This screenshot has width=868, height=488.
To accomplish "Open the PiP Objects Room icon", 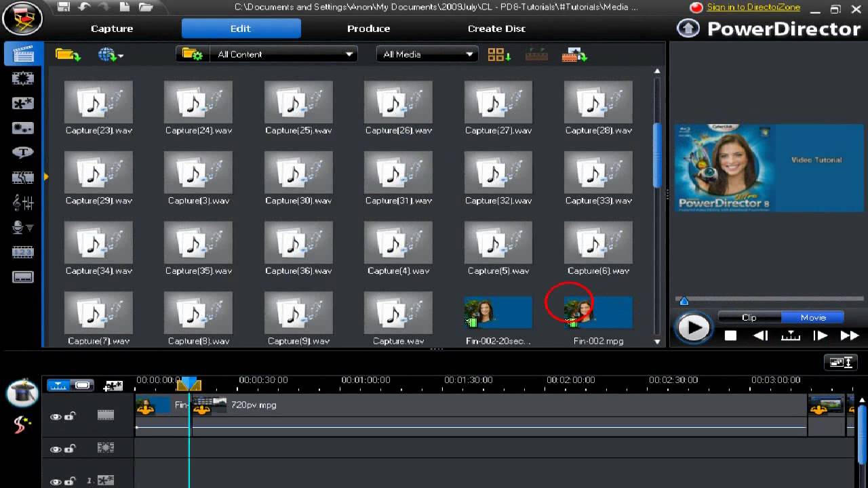I will pos(23,104).
